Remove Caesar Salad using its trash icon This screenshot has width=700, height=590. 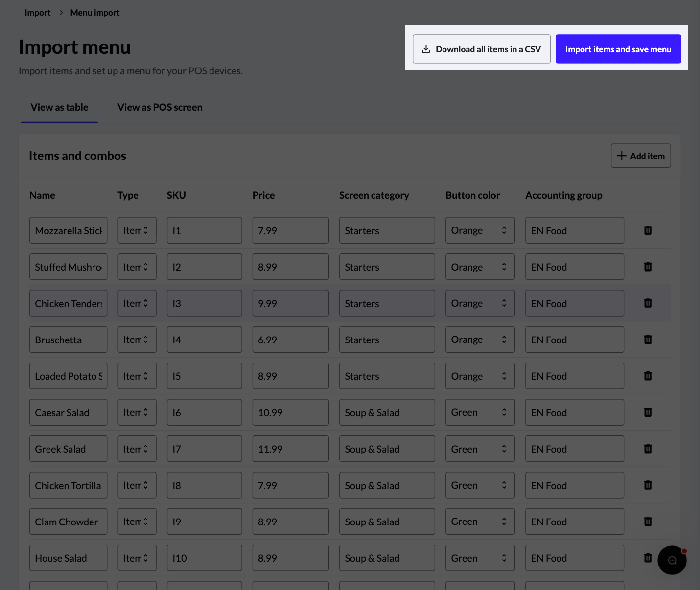[648, 412]
